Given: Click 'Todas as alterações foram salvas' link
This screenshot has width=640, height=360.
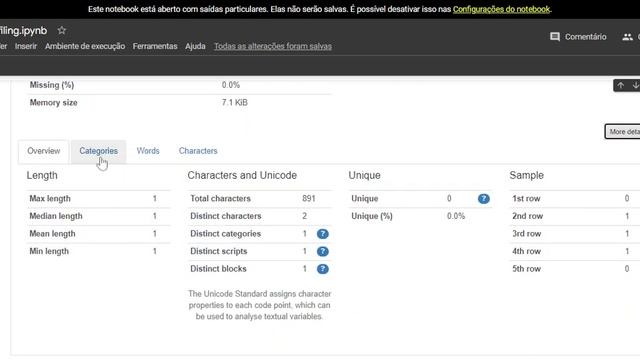Looking at the screenshot, I should (273, 46).
